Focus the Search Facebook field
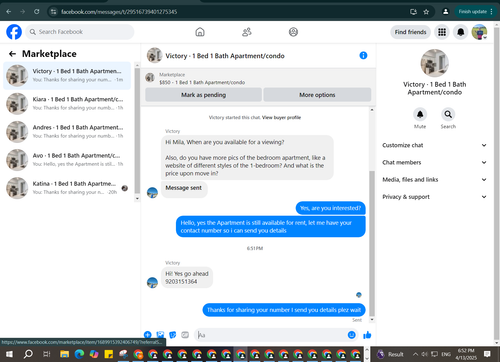The width and height of the screenshot is (500, 362). click(x=80, y=32)
